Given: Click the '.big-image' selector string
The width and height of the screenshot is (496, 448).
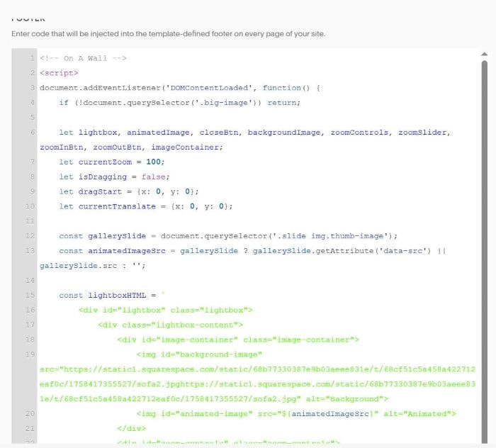Looking at the screenshot, I should 225,103.
